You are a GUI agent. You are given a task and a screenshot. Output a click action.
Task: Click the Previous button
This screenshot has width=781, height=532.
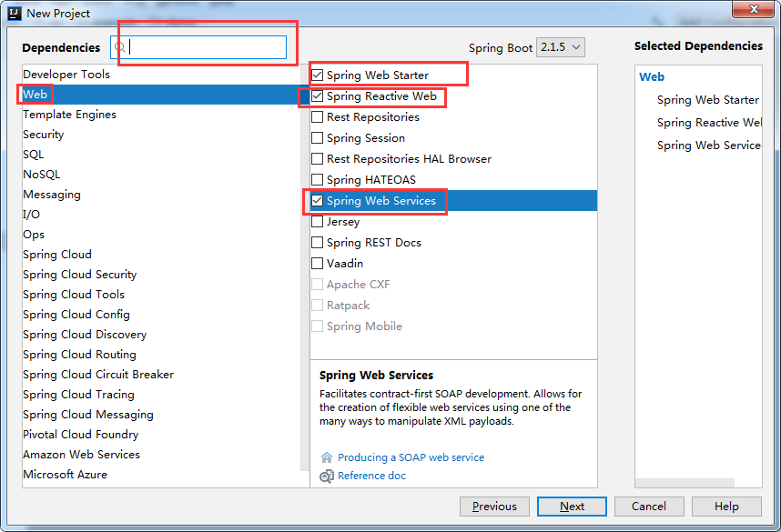click(x=494, y=507)
